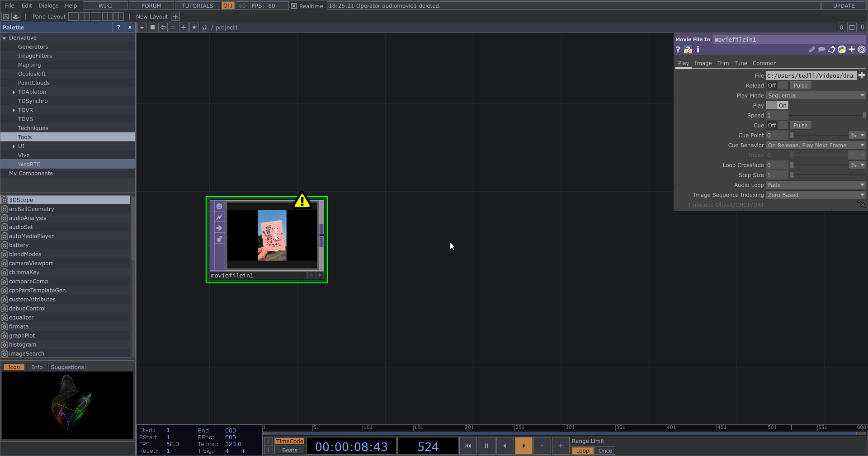The width and height of the screenshot is (868, 456).
Task: Open the Dialogs menu
Action: coord(48,5)
